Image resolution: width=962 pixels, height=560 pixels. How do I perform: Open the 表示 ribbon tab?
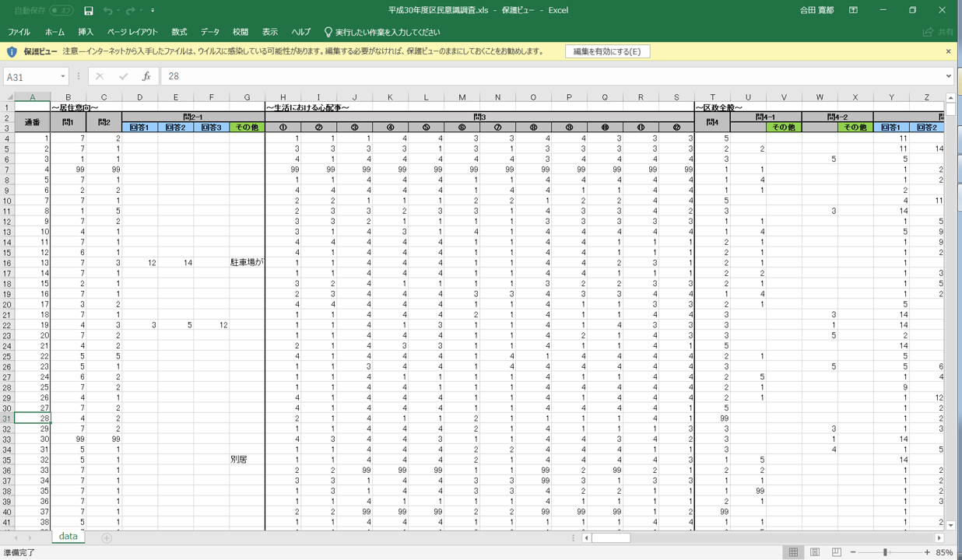tap(270, 32)
